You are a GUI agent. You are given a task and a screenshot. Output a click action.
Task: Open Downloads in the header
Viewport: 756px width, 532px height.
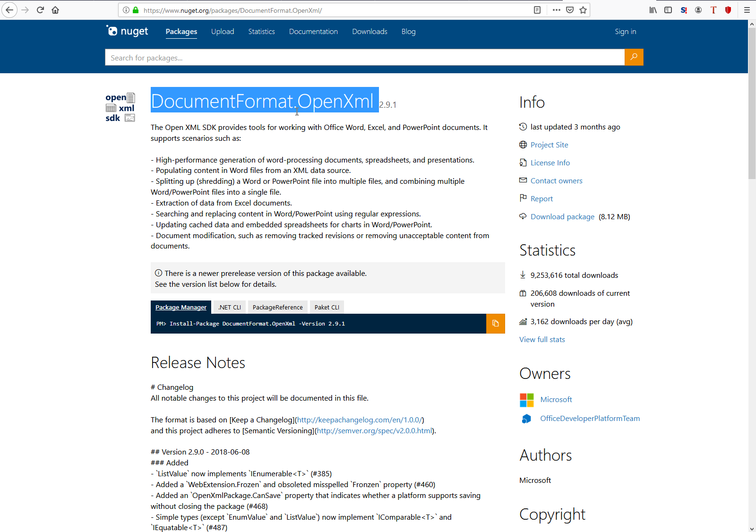[369, 32]
